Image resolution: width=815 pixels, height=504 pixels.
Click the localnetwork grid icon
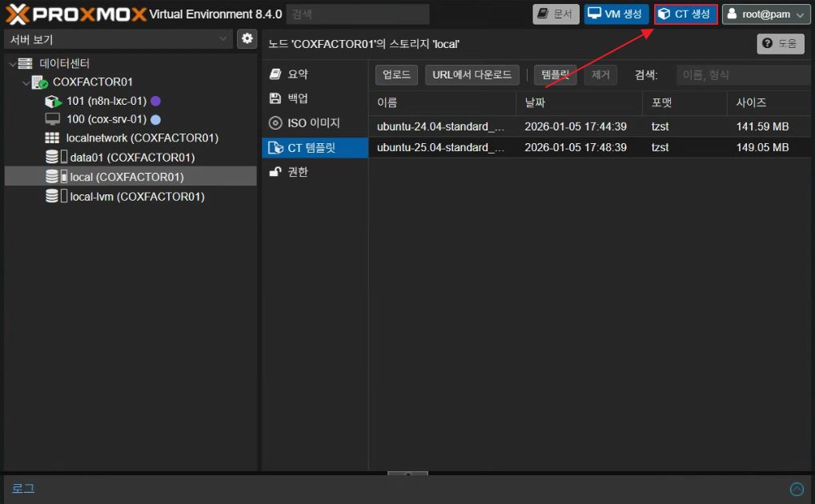[x=52, y=138]
